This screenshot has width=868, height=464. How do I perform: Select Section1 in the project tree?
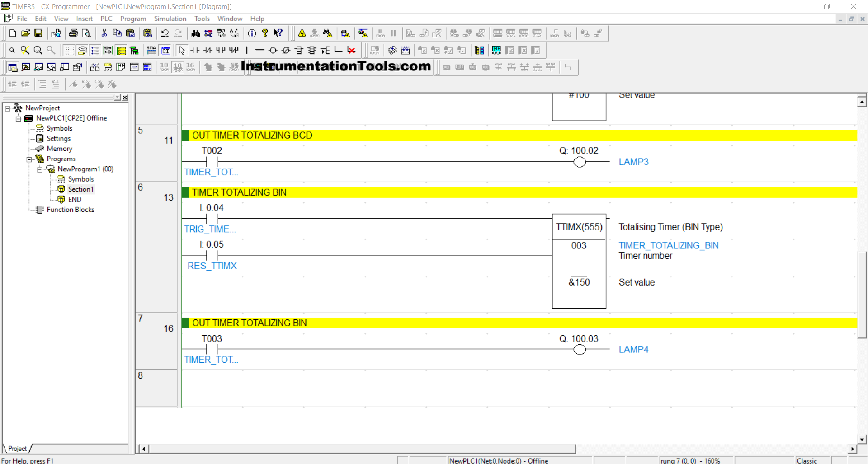pos(80,189)
